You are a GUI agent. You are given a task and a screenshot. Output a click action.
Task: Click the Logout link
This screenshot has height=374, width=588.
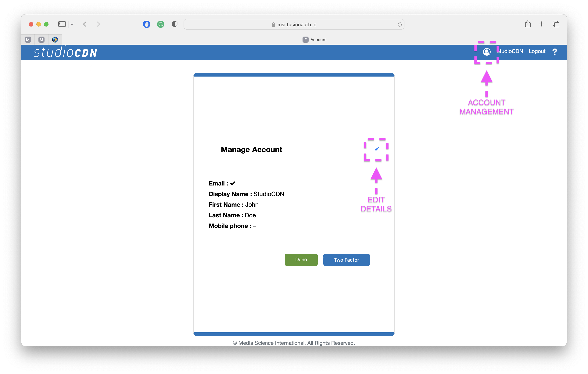click(537, 51)
